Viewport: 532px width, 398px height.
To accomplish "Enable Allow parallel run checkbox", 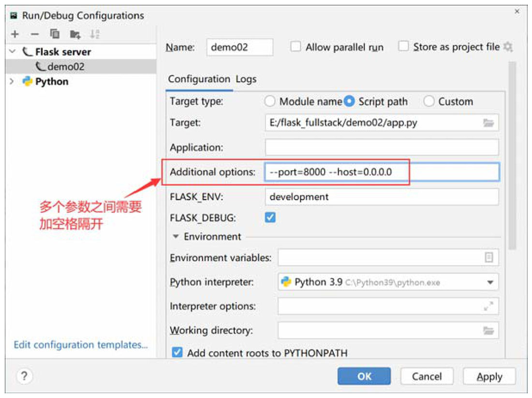I will [x=296, y=47].
